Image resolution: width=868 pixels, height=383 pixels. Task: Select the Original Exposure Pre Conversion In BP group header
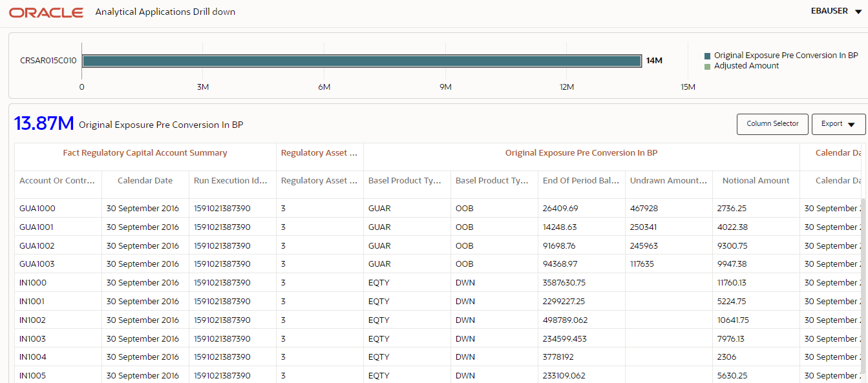click(581, 153)
